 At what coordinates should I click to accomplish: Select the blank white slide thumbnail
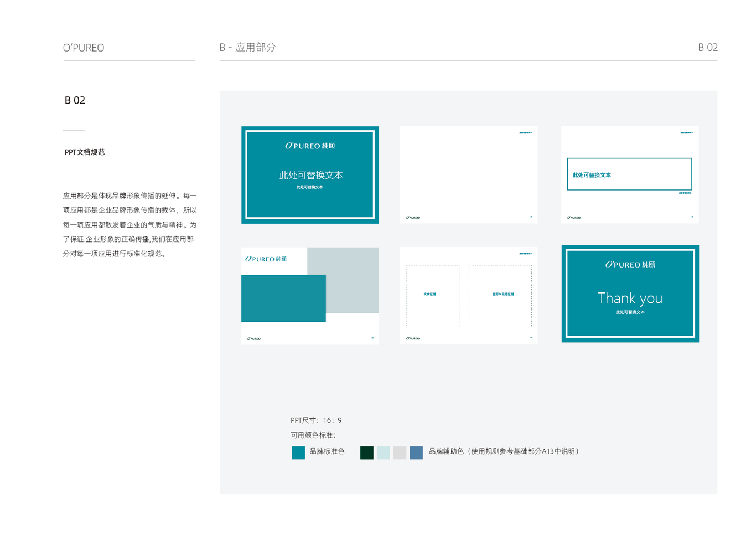(469, 175)
